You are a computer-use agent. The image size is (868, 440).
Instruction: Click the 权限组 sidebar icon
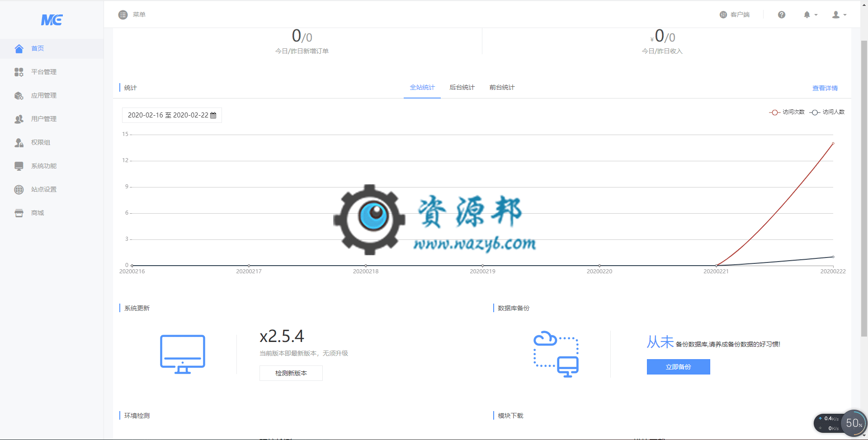click(19, 143)
